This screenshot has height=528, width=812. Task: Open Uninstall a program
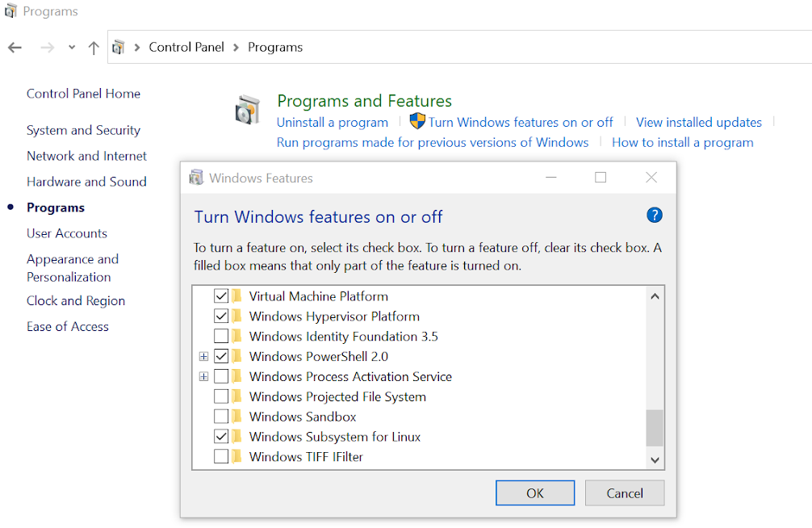click(332, 122)
